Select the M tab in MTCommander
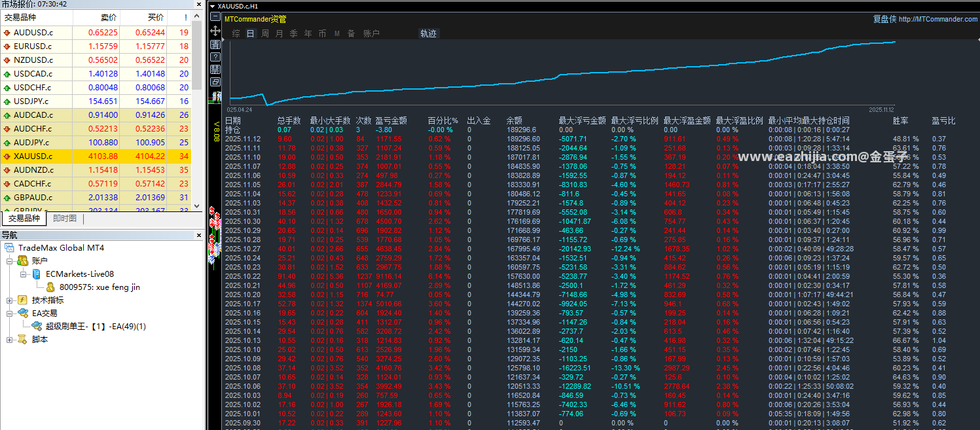The height and width of the screenshot is (430, 980). (336, 33)
